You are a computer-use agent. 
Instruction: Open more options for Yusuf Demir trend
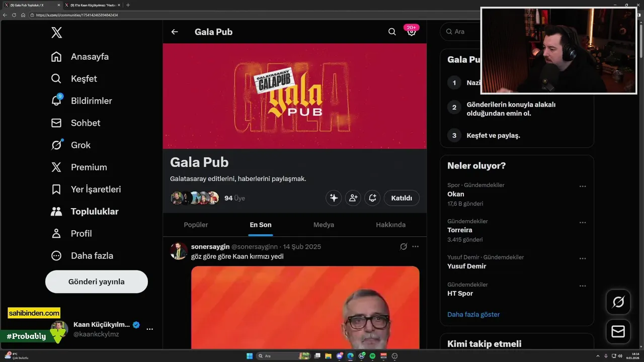coord(583,259)
